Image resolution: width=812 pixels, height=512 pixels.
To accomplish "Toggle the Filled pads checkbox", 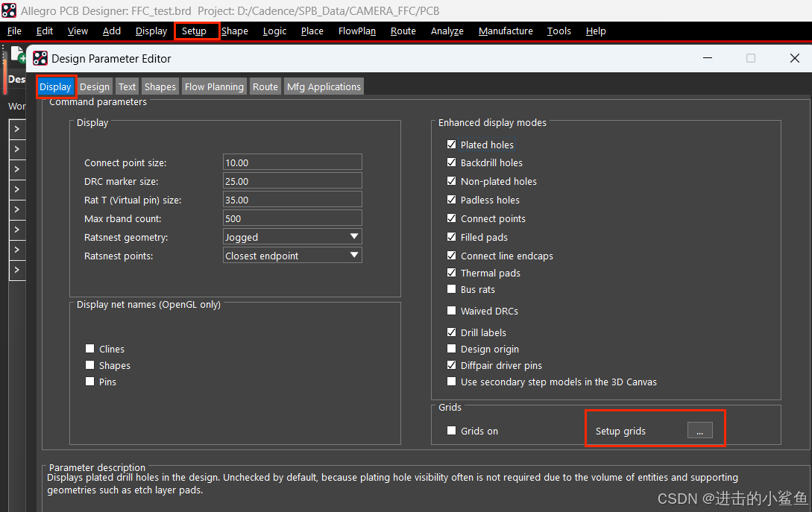I will 452,236.
